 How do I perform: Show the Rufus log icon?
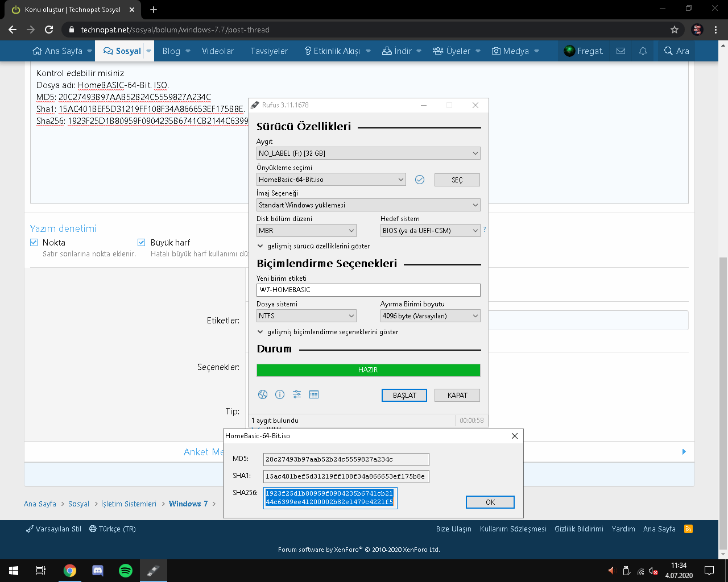(x=314, y=394)
